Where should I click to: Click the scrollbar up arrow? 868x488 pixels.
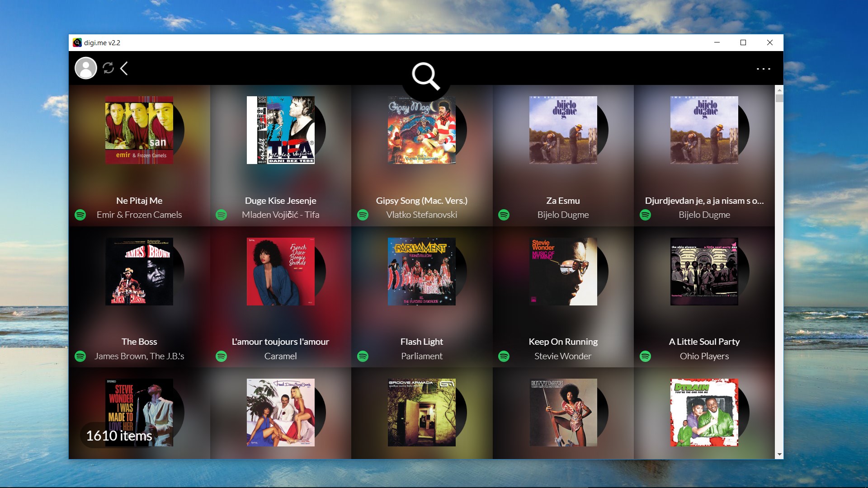779,90
